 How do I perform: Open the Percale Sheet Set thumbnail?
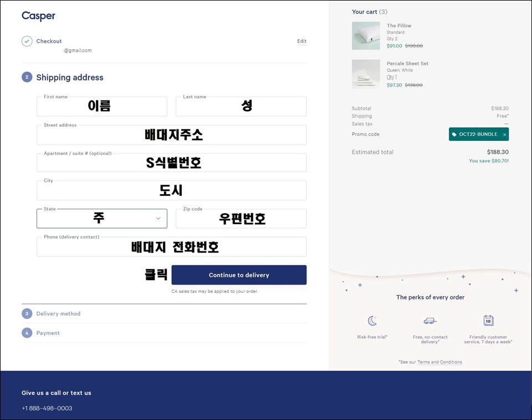(366, 74)
